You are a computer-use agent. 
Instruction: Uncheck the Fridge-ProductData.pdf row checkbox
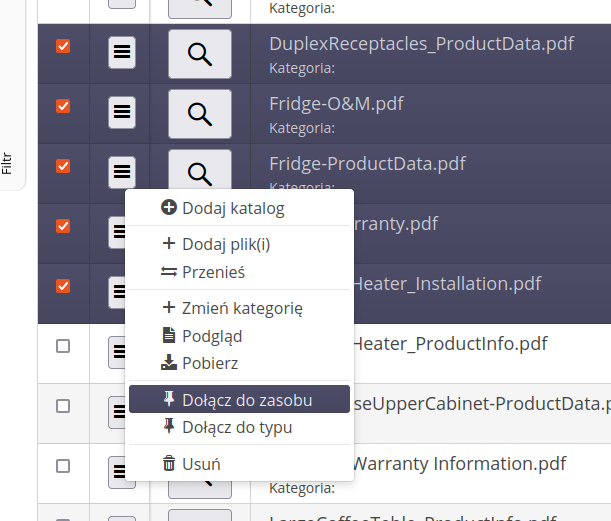click(x=63, y=166)
